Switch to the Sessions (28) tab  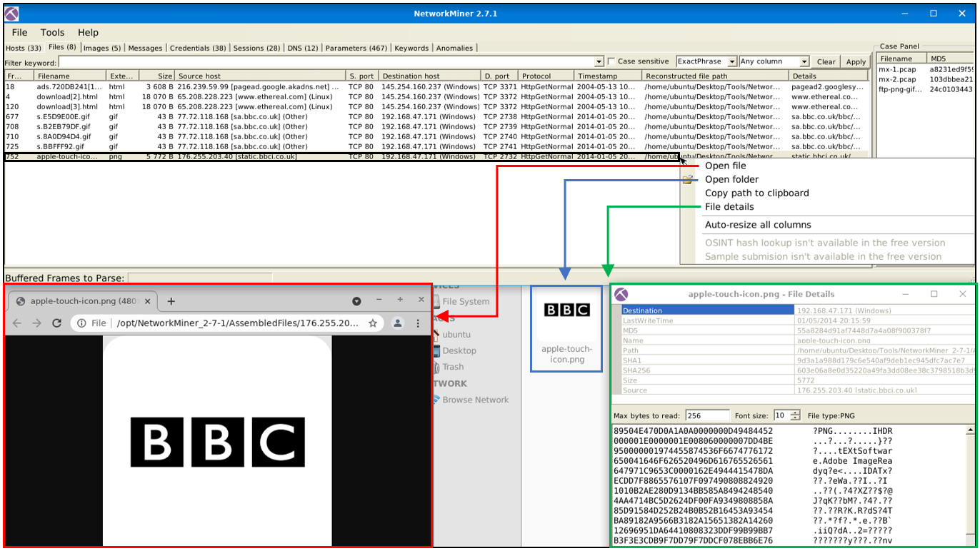[256, 48]
